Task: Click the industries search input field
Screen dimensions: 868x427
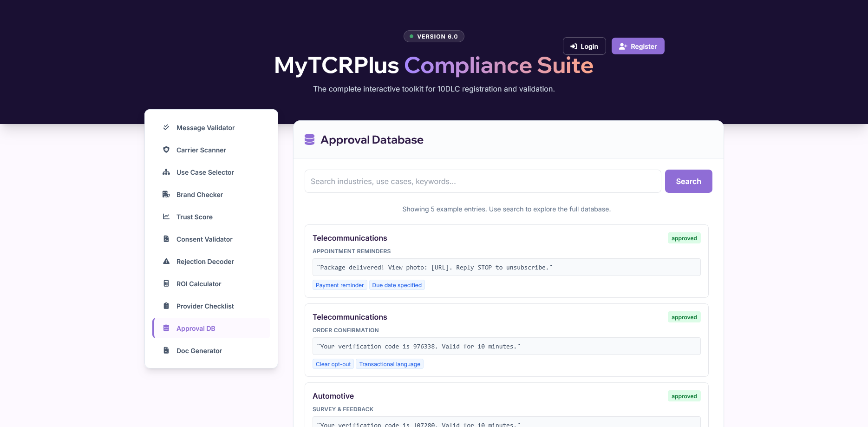Action: pyautogui.click(x=483, y=181)
